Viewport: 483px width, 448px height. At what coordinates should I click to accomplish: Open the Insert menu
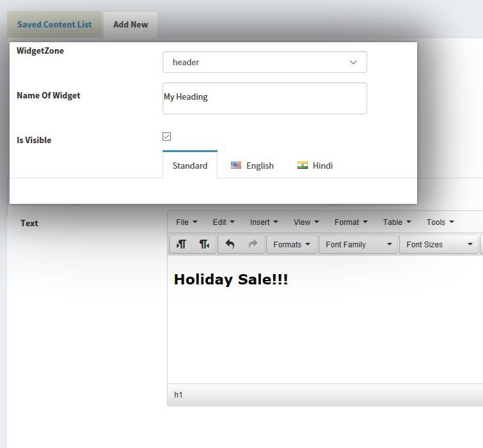pos(264,222)
